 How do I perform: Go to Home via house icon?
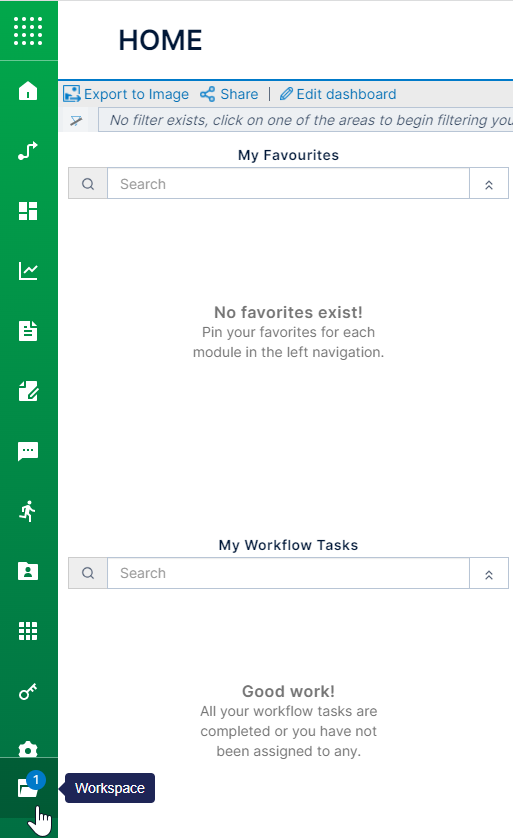click(28, 91)
